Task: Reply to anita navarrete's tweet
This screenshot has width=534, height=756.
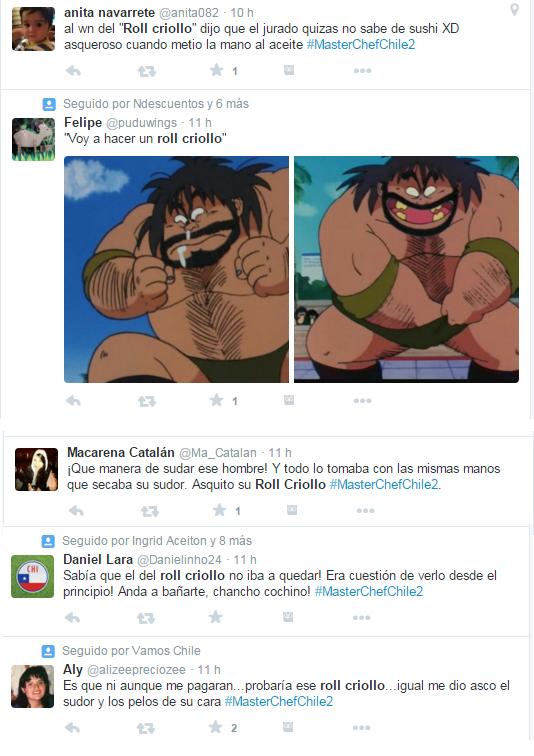Action: tap(73, 71)
